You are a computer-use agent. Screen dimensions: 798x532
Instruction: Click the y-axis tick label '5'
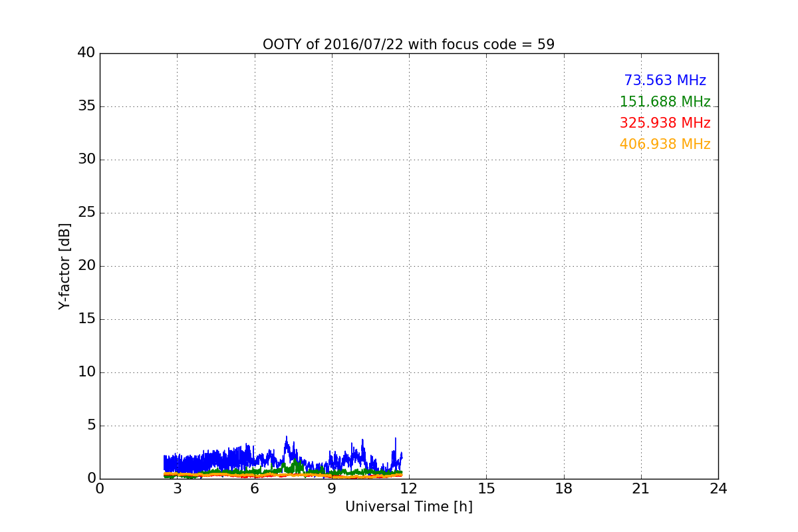point(91,425)
